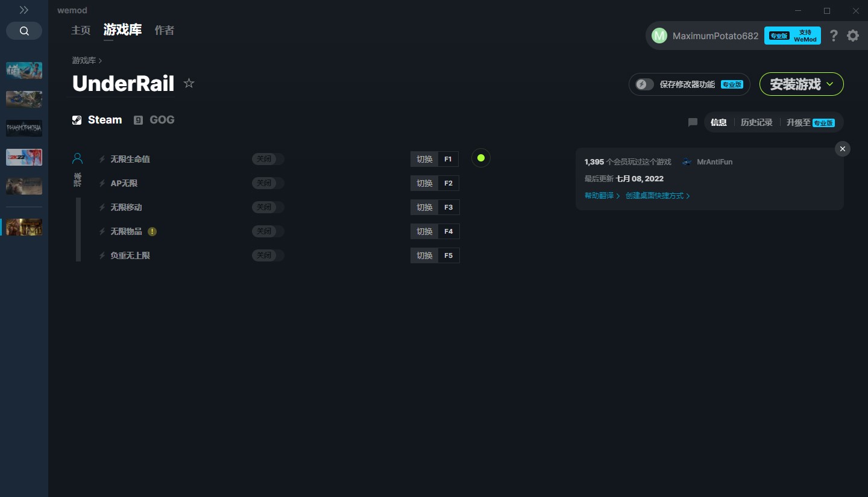Open the chat comments icon

tap(693, 122)
